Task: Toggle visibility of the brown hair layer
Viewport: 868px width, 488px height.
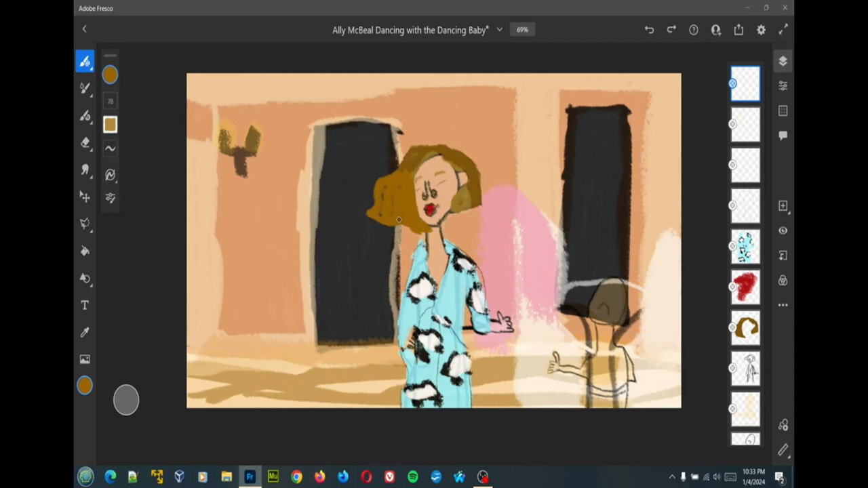Action: pyautogui.click(x=732, y=327)
